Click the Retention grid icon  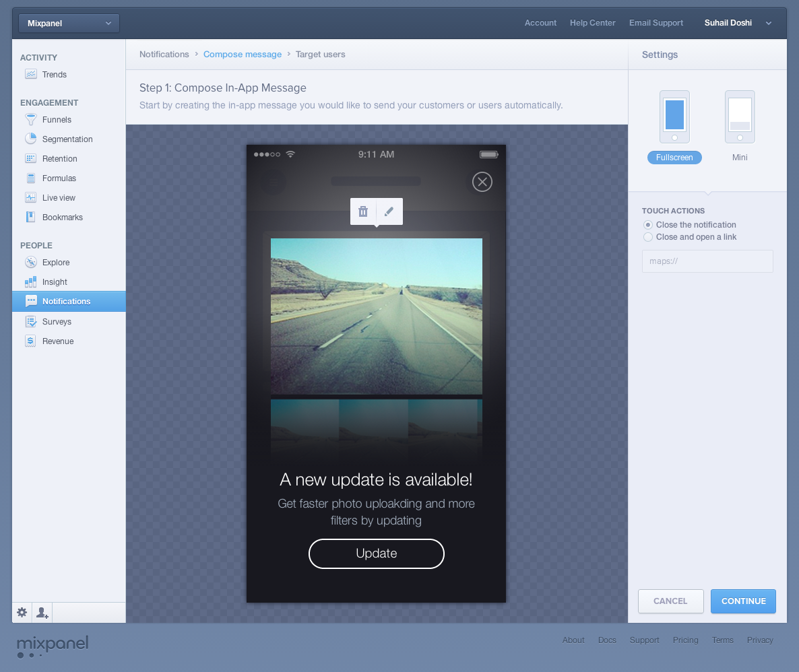[x=31, y=158]
